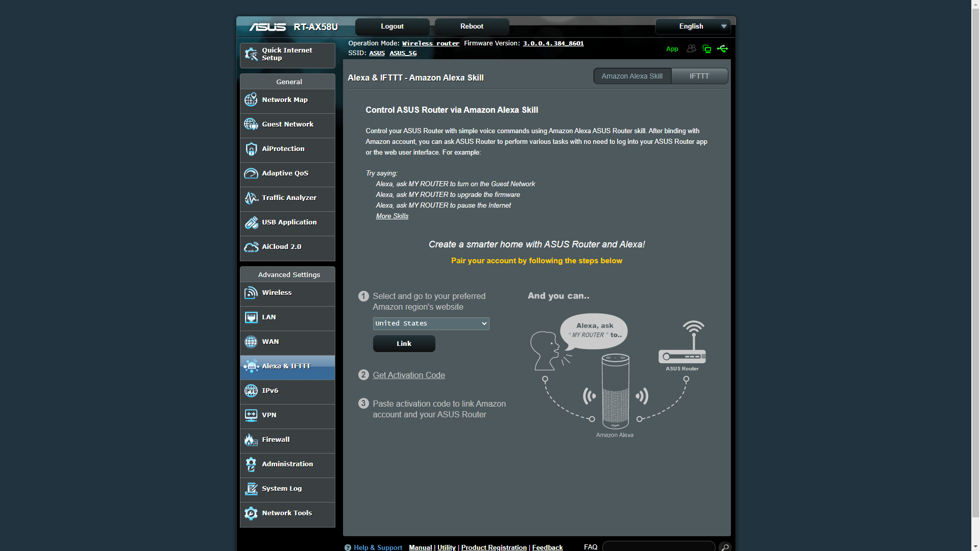The height and width of the screenshot is (551, 980).
Task: Click the FAQ search input field
Action: [x=658, y=547]
